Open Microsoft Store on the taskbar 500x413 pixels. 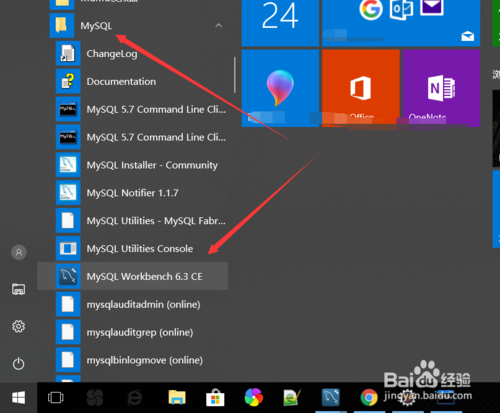coord(215,398)
